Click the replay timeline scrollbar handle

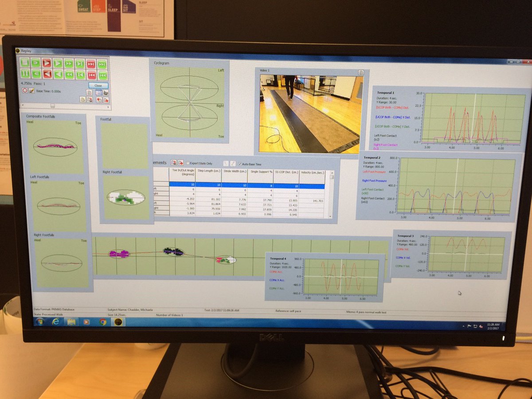point(52,106)
